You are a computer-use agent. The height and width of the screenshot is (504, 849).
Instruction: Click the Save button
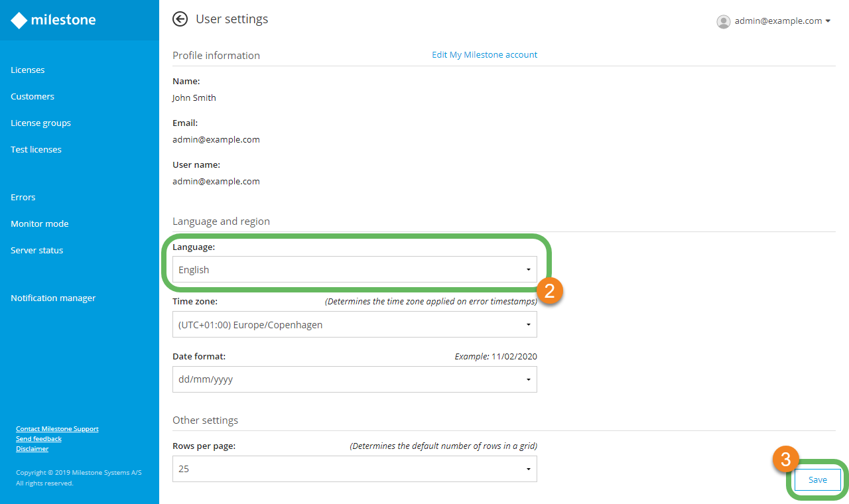tap(817, 479)
